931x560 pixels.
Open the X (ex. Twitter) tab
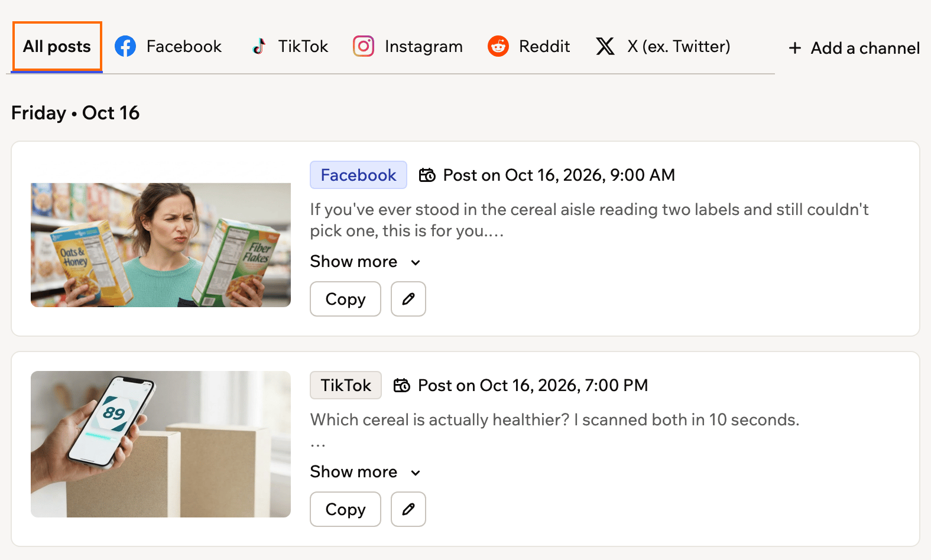[663, 46]
